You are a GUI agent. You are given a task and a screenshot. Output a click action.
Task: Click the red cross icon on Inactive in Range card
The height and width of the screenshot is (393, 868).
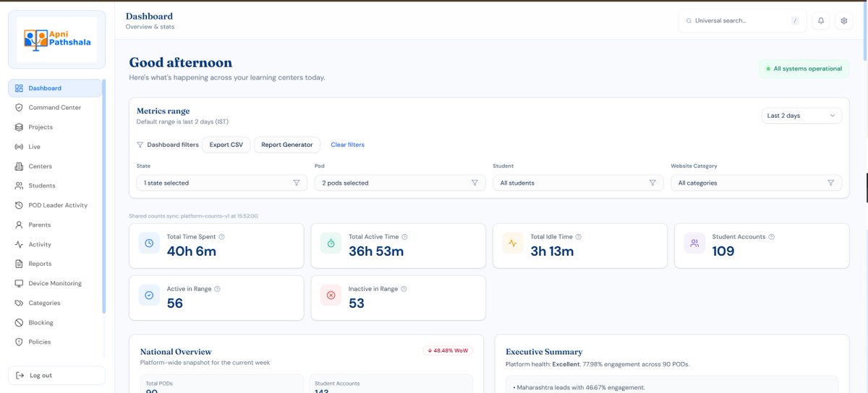pos(331,295)
